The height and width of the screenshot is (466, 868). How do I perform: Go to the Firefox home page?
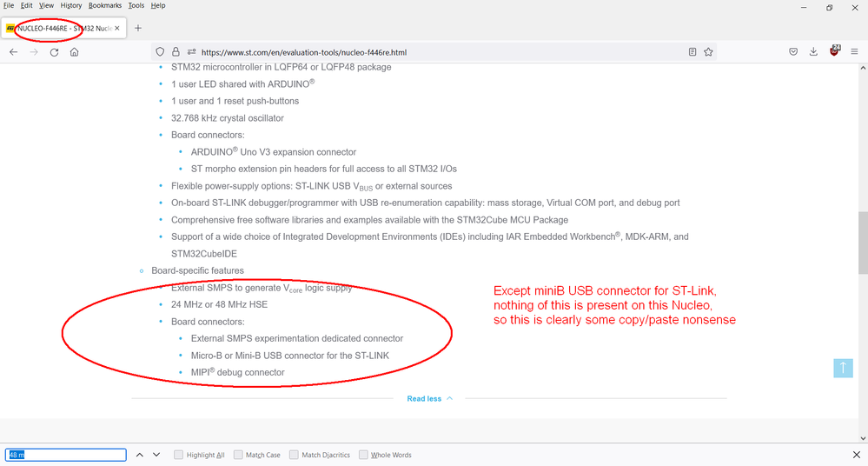[75, 52]
